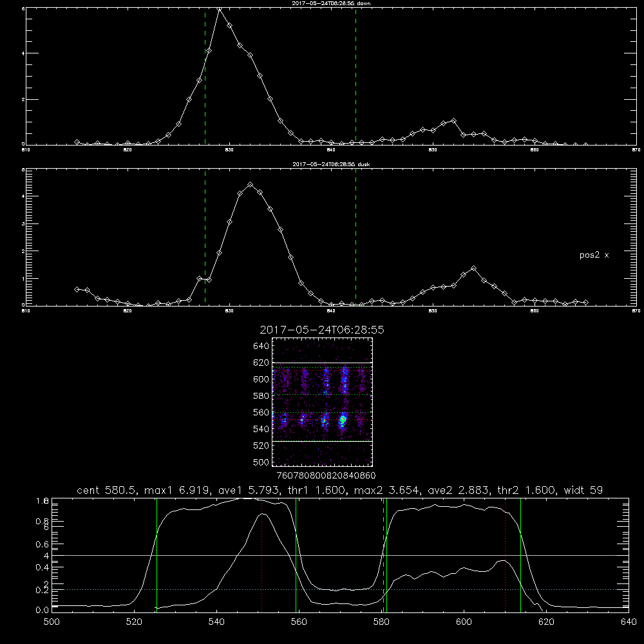Click the '0.6' bottom plot y-axis label

[x=43, y=544]
